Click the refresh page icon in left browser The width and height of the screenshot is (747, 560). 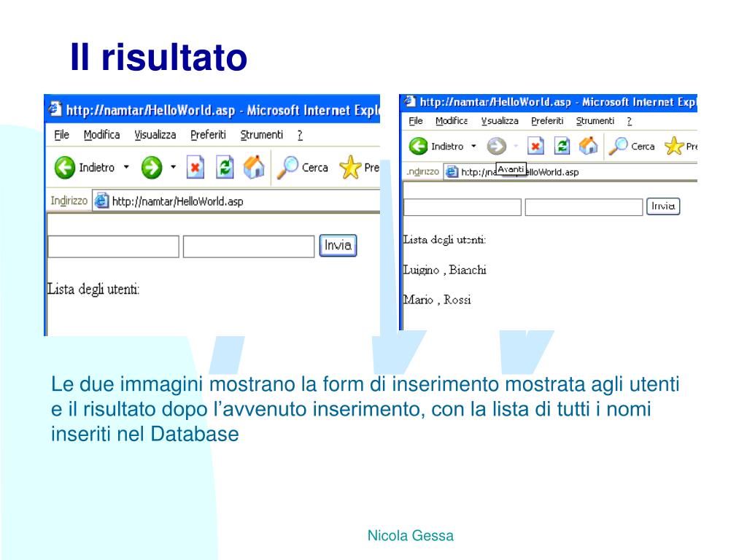tap(225, 167)
